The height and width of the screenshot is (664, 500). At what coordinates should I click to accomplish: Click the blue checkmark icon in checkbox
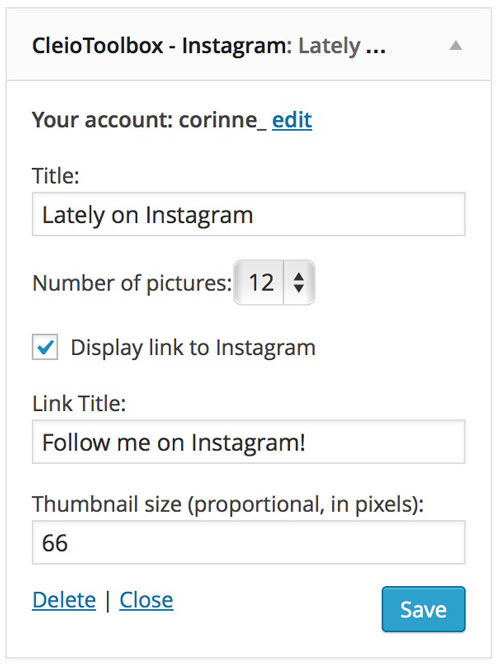[45, 347]
